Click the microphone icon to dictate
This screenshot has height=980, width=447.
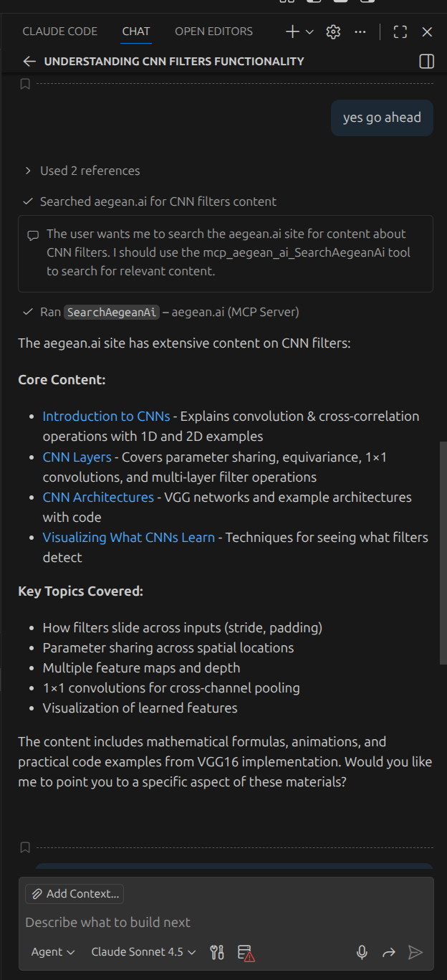point(362,952)
